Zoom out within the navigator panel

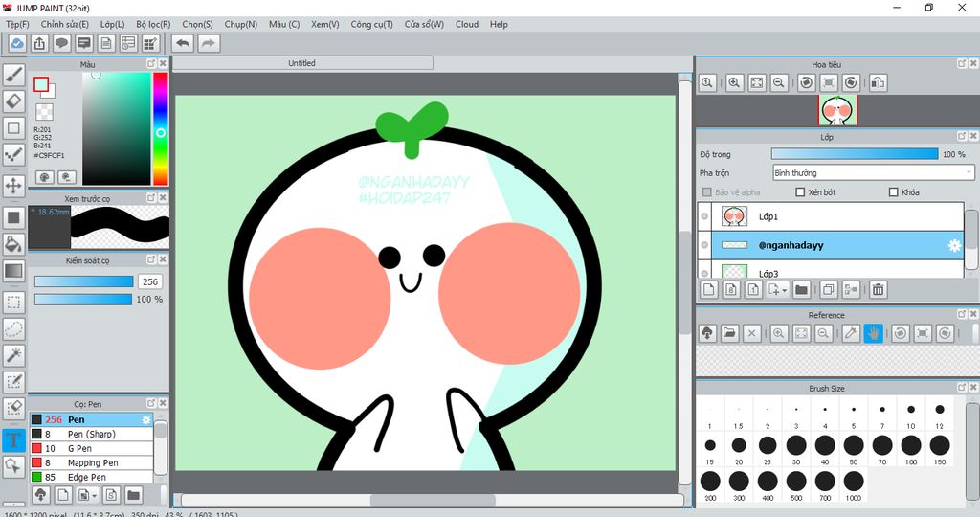coord(779,82)
